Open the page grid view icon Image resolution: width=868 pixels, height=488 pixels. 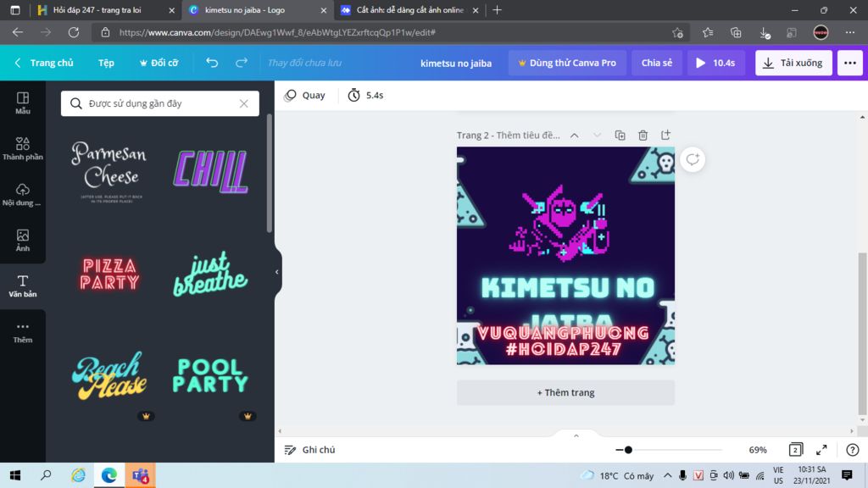(x=795, y=450)
